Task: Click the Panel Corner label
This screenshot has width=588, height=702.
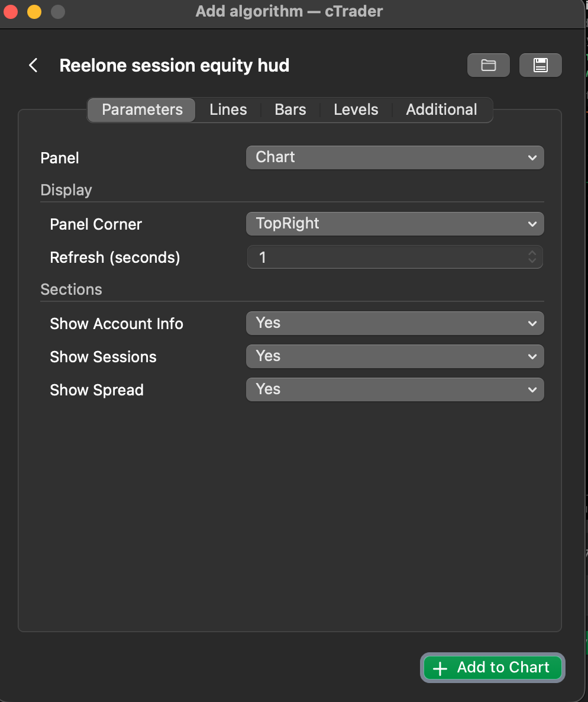Action: [x=96, y=224]
